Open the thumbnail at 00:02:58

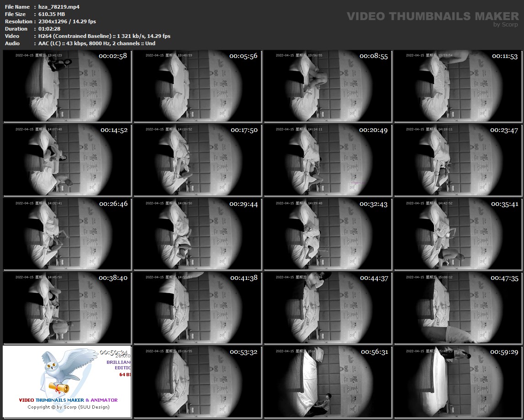click(67, 86)
